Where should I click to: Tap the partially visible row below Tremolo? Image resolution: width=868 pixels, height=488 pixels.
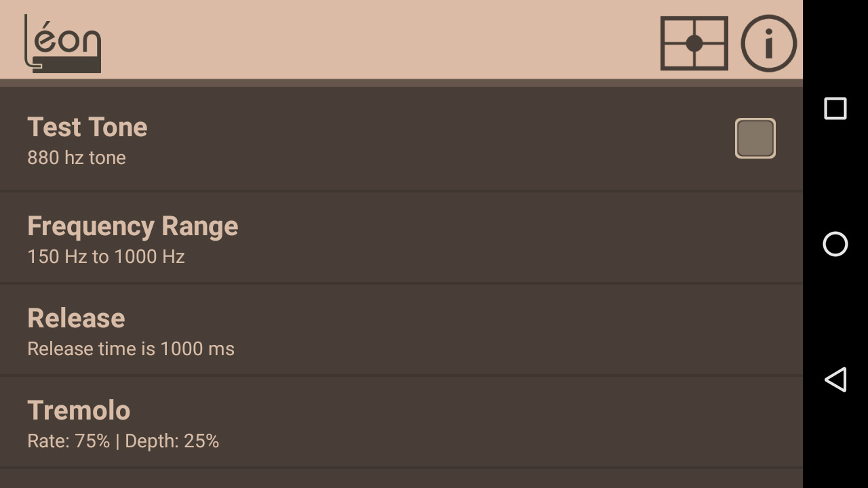(400, 479)
